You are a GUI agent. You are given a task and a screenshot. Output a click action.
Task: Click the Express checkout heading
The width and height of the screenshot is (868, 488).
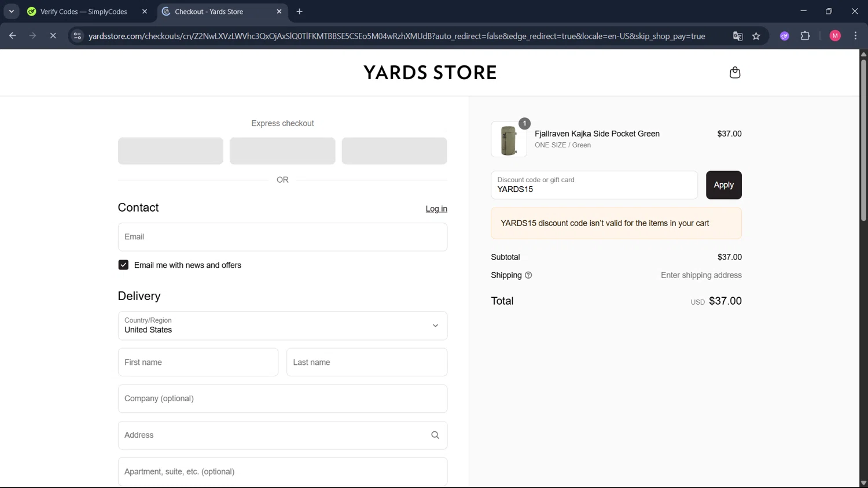[282, 123]
